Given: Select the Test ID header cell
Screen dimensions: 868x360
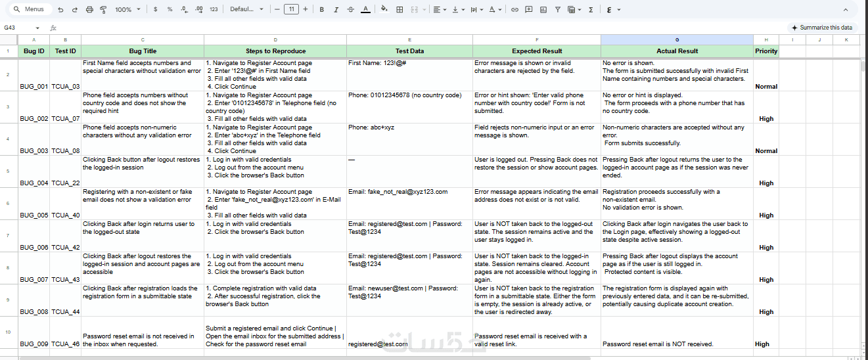Looking at the screenshot, I should pos(65,51).
